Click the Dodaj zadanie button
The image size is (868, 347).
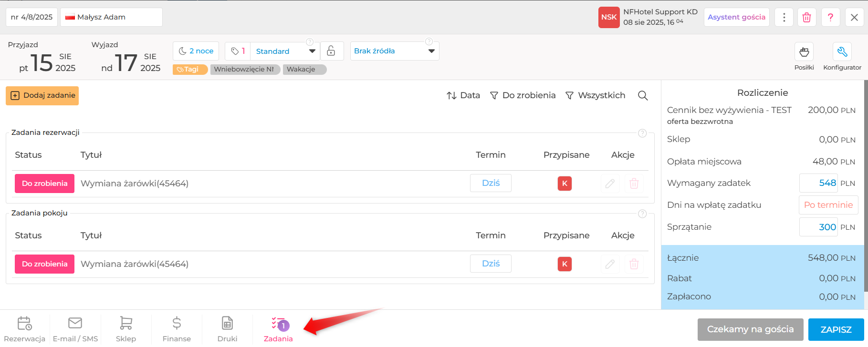(42, 96)
